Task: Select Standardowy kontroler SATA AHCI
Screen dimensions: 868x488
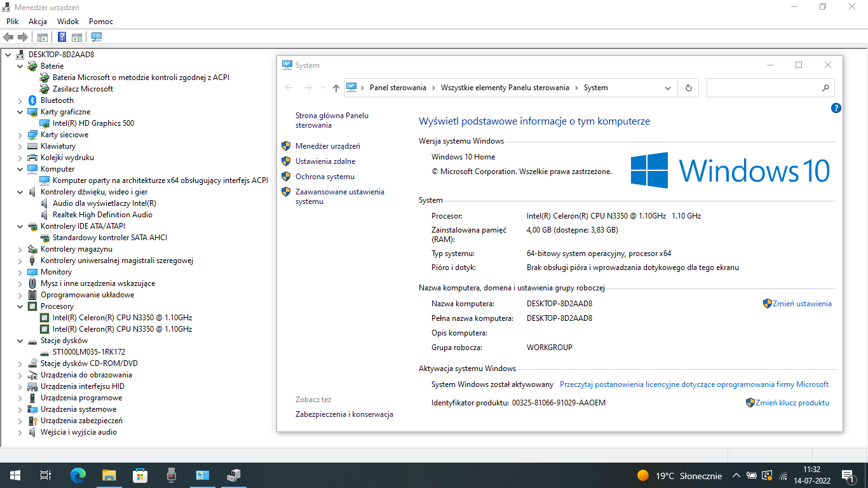Action: (110, 238)
